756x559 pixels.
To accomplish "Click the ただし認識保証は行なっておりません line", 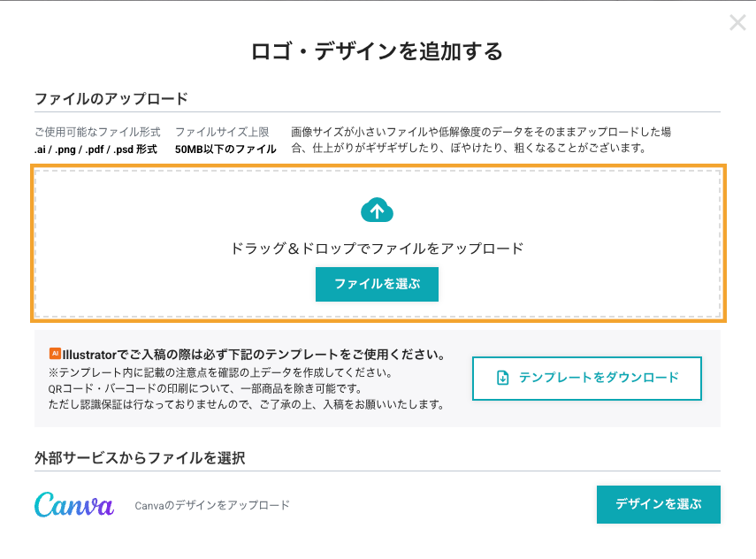I will pyautogui.click(x=247, y=404).
